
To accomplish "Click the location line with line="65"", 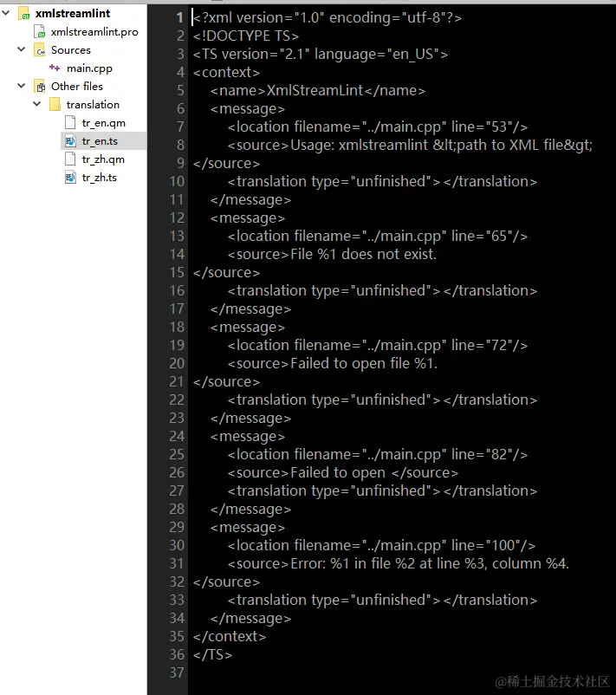I will (x=378, y=236).
